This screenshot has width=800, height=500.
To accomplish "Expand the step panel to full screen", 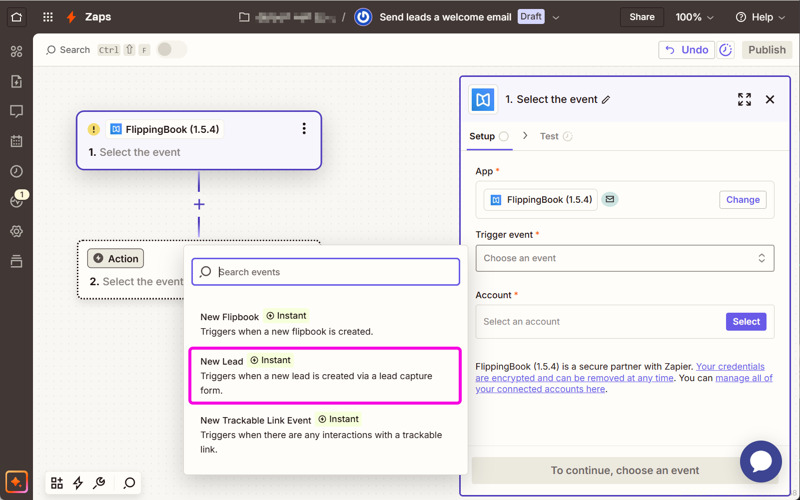I will tap(744, 99).
